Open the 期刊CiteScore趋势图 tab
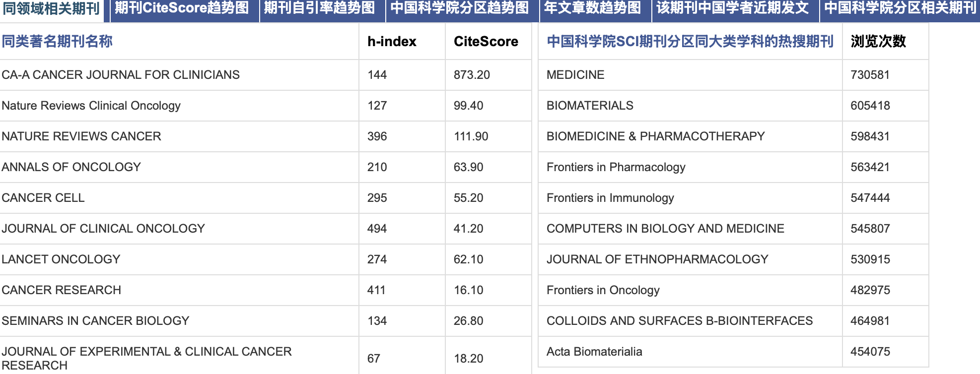The width and height of the screenshot is (980, 374). (x=182, y=8)
